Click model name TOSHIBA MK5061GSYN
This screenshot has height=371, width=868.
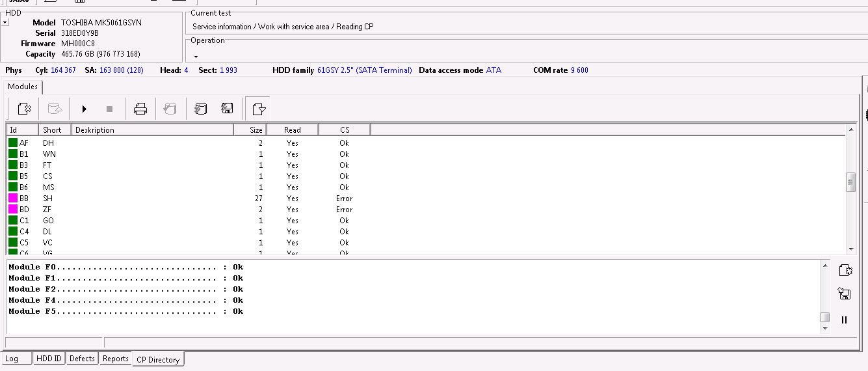(x=101, y=23)
